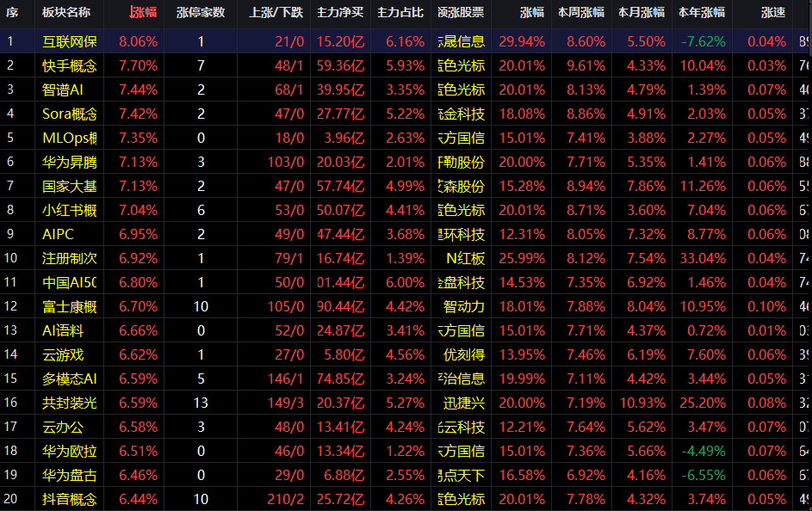Click the 9.61% weekly gain value
The height and width of the screenshot is (511, 812).
coord(586,65)
